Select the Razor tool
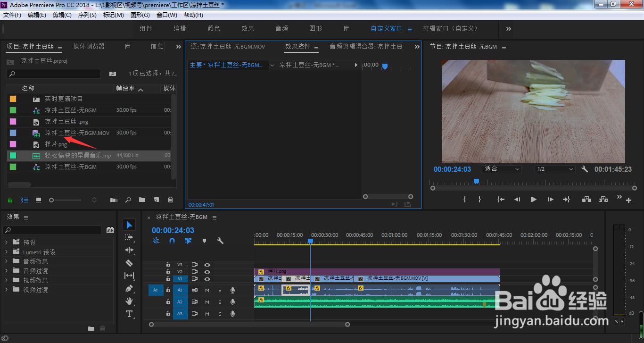 [129, 263]
